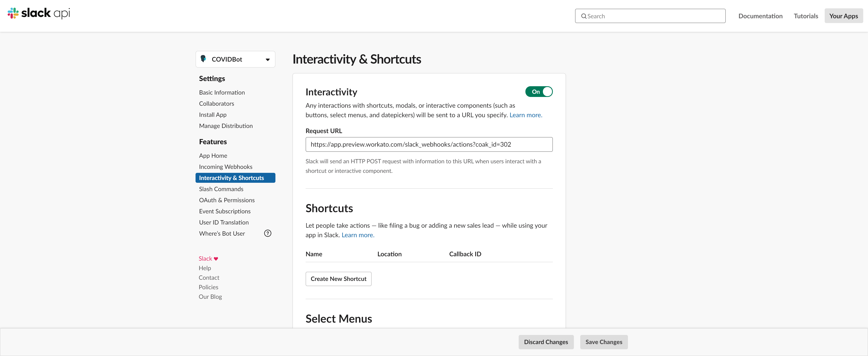Click the Slack API logo
The width and height of the screenshot is (868, 356).
tap(38, 14)
